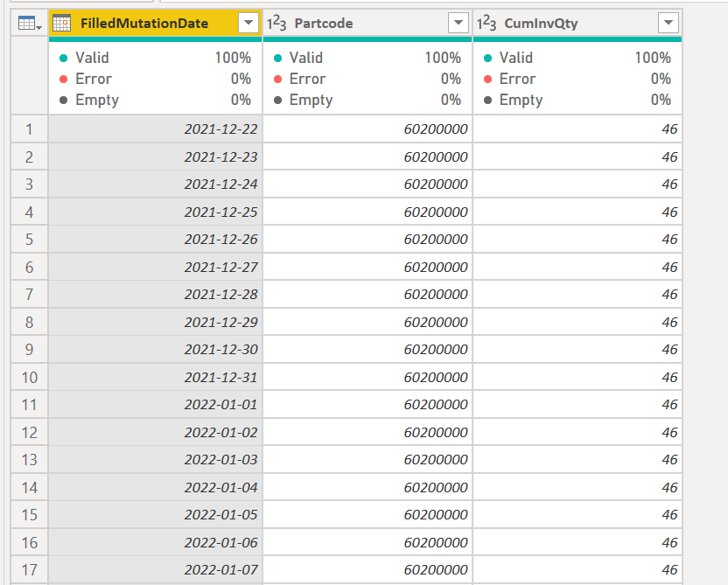
Task: Open FilledMutationDate filter dropdown
Action: coord(248,23)
